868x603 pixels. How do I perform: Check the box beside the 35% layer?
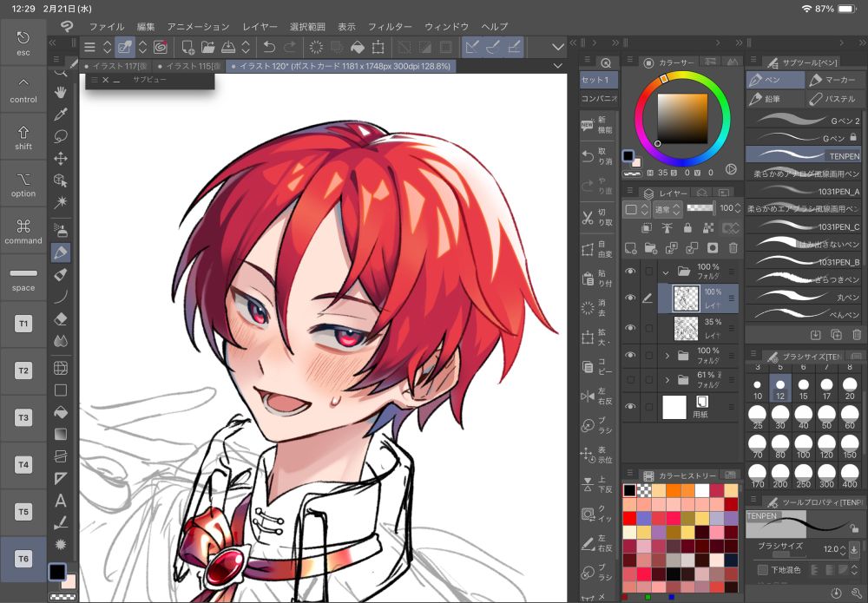point(648,328)
